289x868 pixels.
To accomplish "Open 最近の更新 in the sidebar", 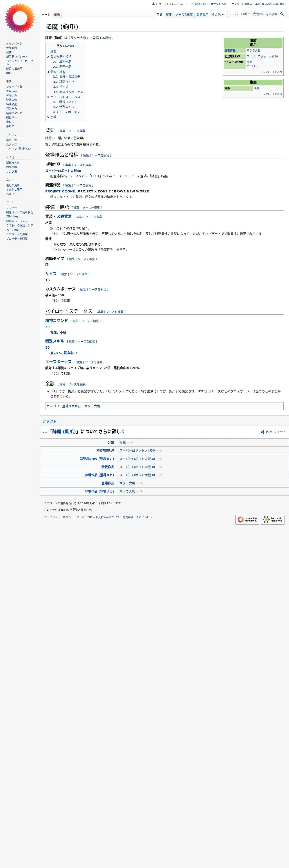I will 13,185.
